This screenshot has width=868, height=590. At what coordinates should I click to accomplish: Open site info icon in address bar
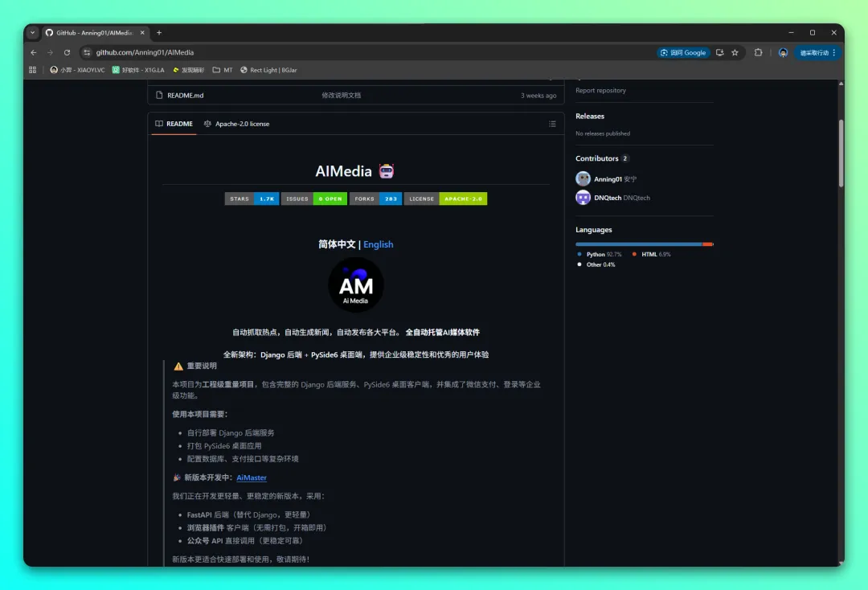pos(87,52)
